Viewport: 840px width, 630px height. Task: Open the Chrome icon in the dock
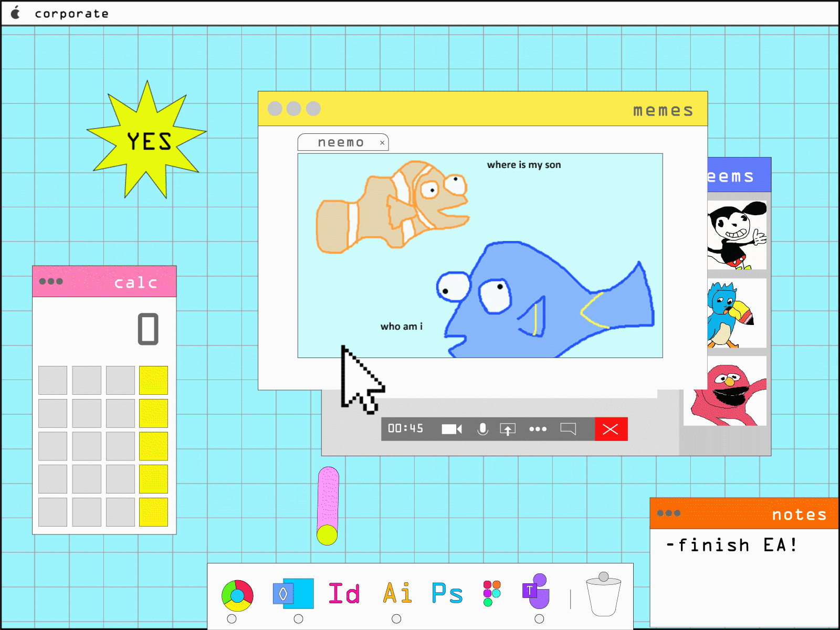point(237,595)
